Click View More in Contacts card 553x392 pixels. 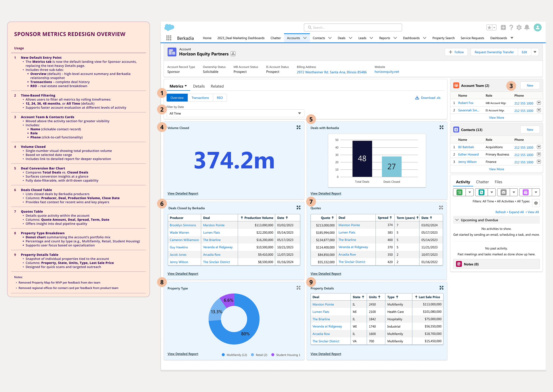(496, 169)
